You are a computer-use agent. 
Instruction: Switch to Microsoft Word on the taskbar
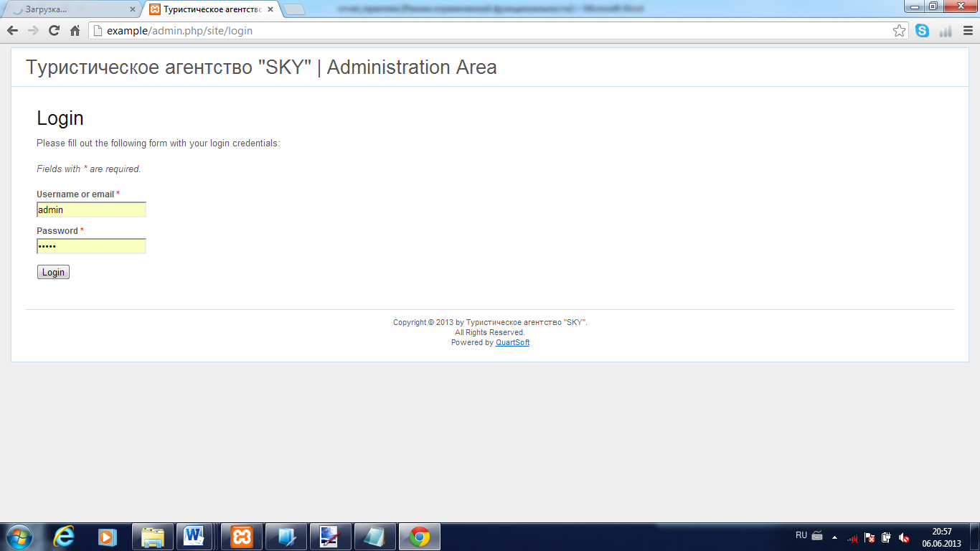point(195,537)
